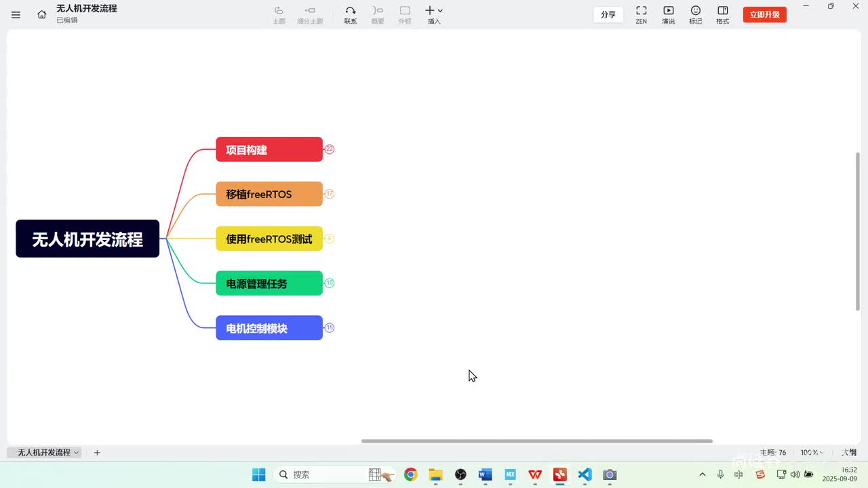Open OBS Studio from the taskbar
868x488 pixels.
pyautogui.click(x=460, y=474)
